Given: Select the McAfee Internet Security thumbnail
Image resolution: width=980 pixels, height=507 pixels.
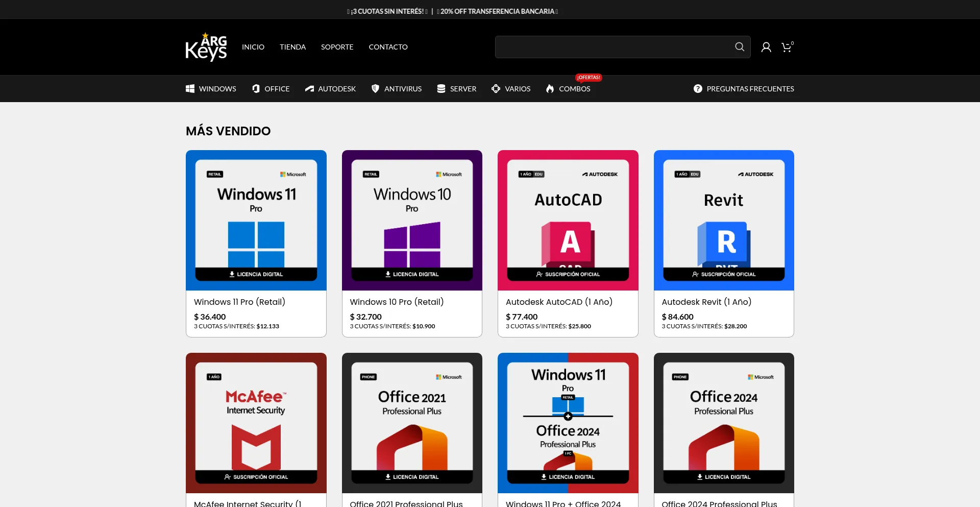Looking at the screenshot, I should pos(256,423).
